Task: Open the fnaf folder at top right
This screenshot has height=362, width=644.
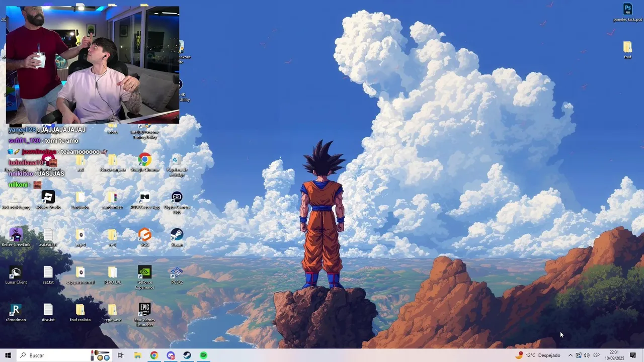Action: click(627, 50)
